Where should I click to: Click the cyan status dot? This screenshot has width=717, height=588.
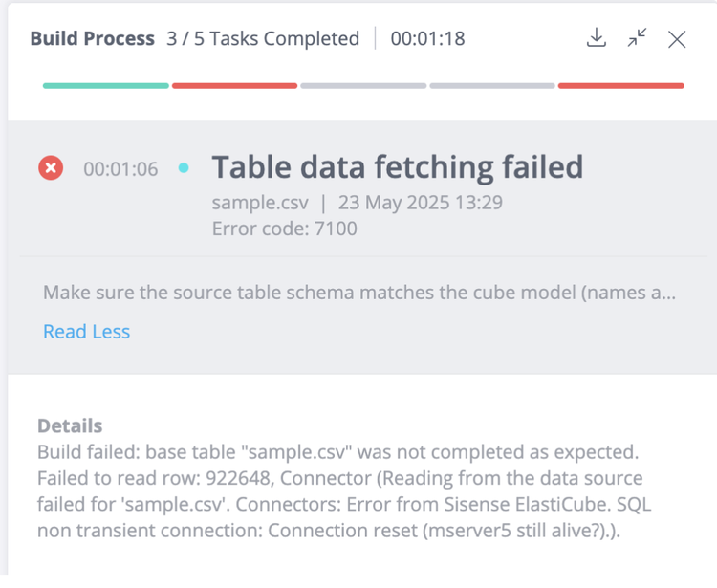(x=184, y=168)
